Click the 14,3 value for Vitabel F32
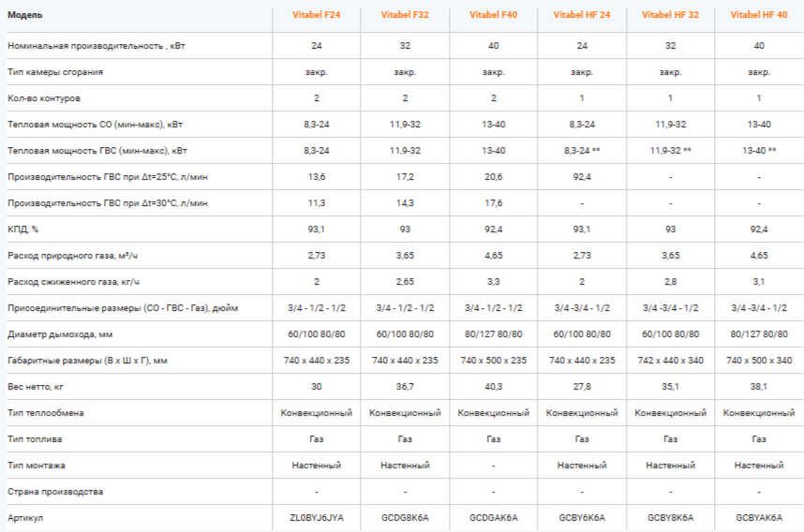This screenshot has width=804, height=532. tap(405, 203)
